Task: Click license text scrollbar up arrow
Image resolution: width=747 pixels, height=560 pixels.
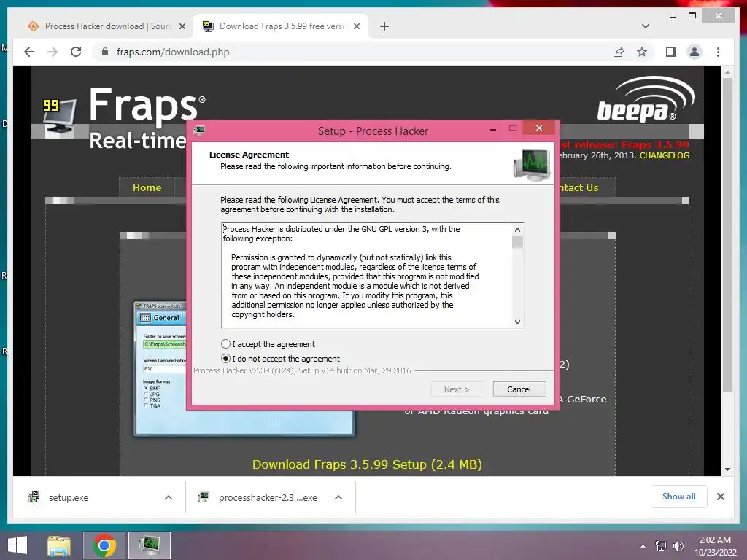Action: [517, 230]
